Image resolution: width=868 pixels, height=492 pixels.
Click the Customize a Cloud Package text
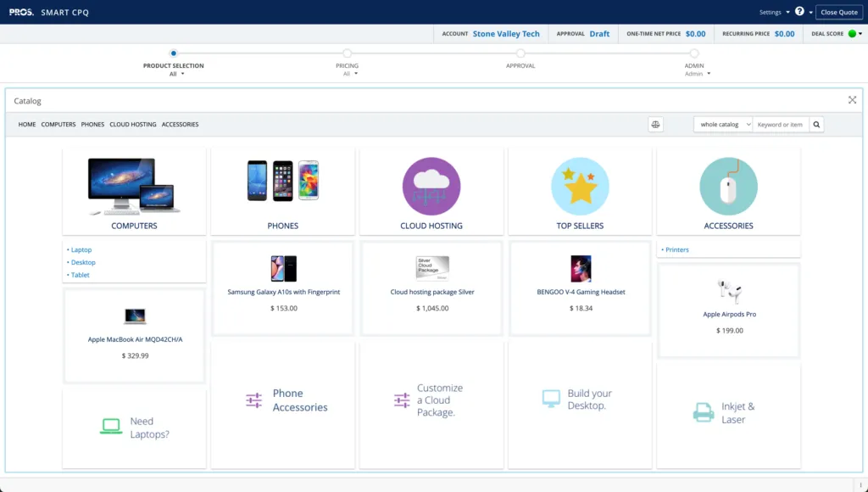(x=440, y=400)
